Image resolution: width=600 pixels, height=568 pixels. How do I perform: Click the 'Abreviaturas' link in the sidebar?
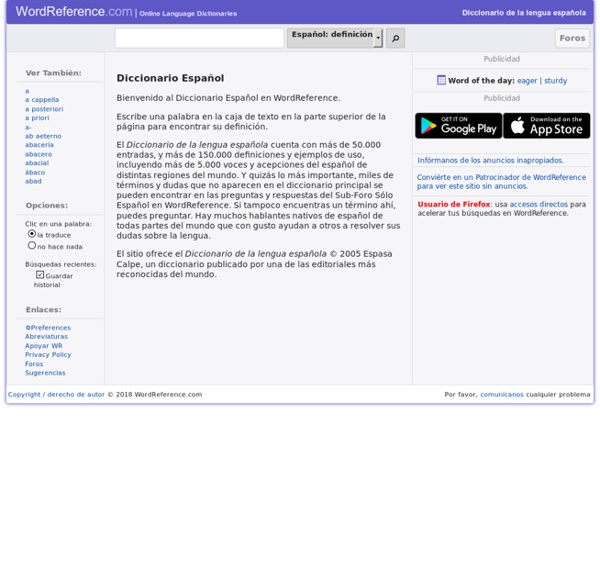pyautogui.click(x=46, y=337)
